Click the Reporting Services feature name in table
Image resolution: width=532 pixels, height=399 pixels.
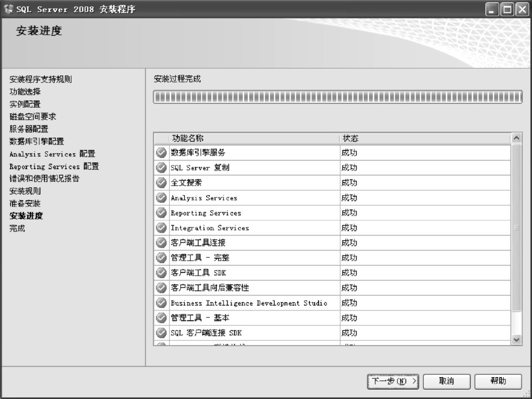[x=206, y=213]
